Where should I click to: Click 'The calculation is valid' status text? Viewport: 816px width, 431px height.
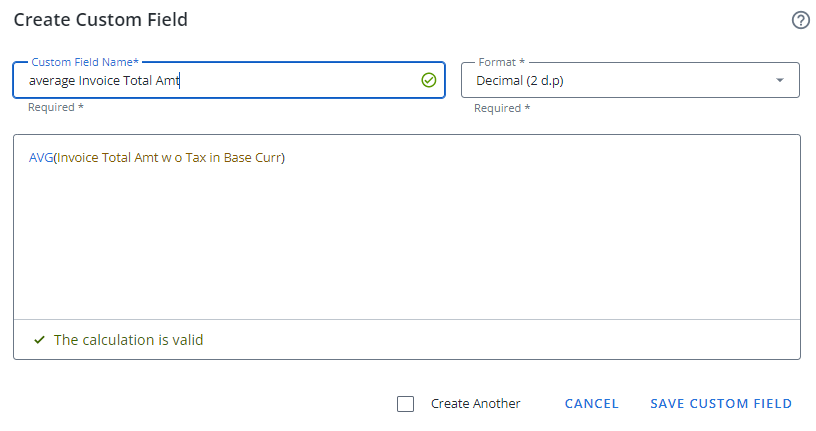(x=128, y=340)
